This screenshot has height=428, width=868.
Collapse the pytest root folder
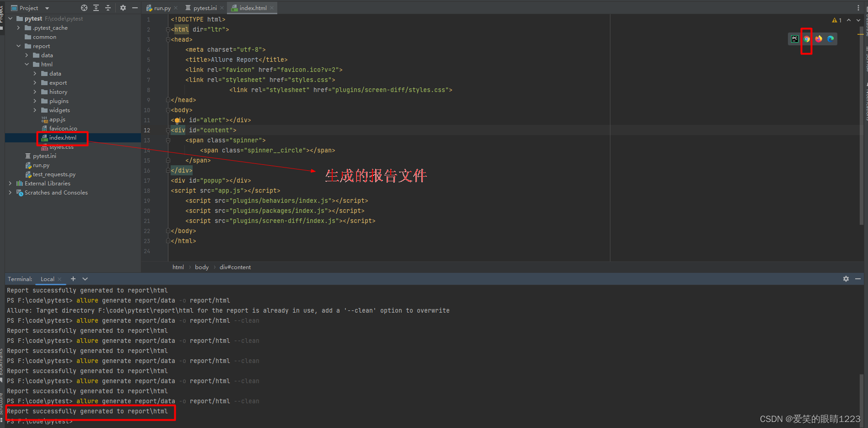click(10, 19)
